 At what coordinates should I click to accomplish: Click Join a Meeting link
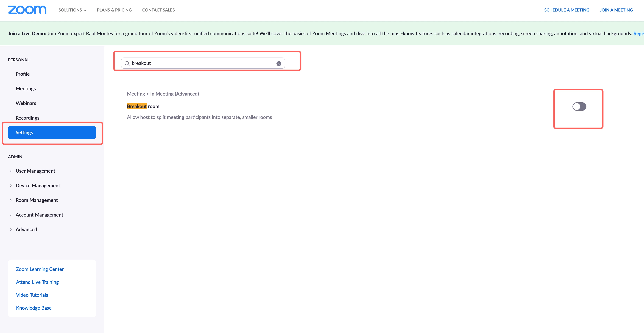(x=616, y=10)
